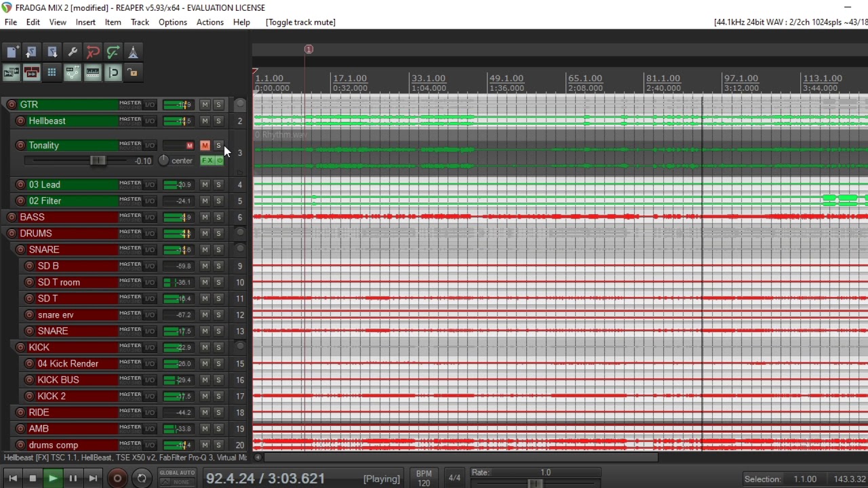This screenshot has width=868, height=488.
Task: Mute the BASS track
Action: [x=205, y=217]
